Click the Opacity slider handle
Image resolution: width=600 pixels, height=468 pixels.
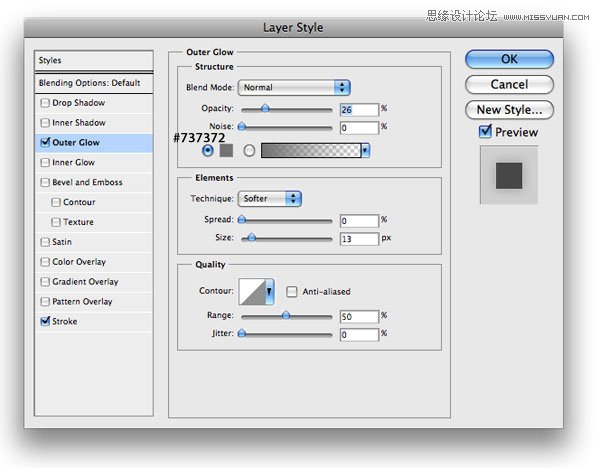tap(265, 109)
